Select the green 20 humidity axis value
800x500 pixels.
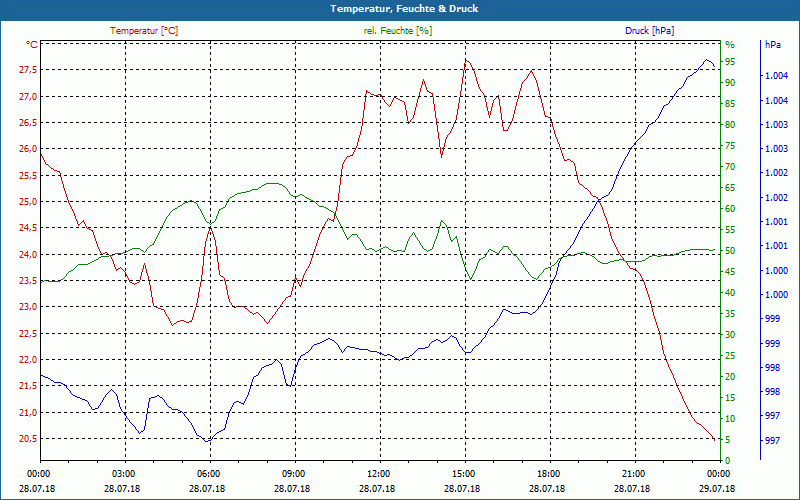[730, 377]
